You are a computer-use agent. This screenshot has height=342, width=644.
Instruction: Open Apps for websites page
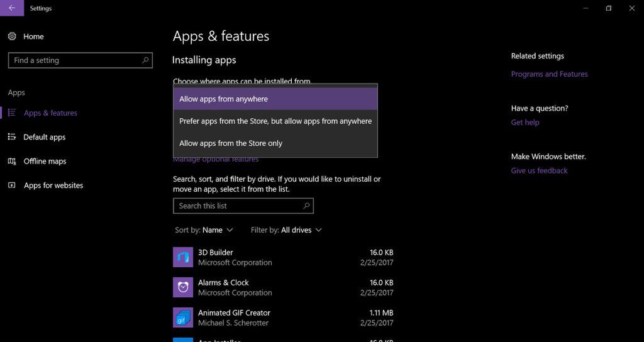(53, 185)
